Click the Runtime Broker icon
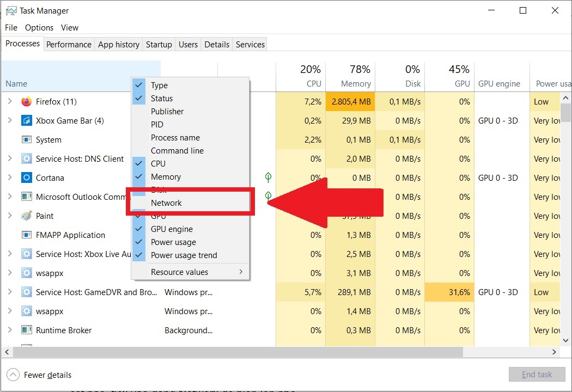572x392 pixels. [x=26, y=330]
